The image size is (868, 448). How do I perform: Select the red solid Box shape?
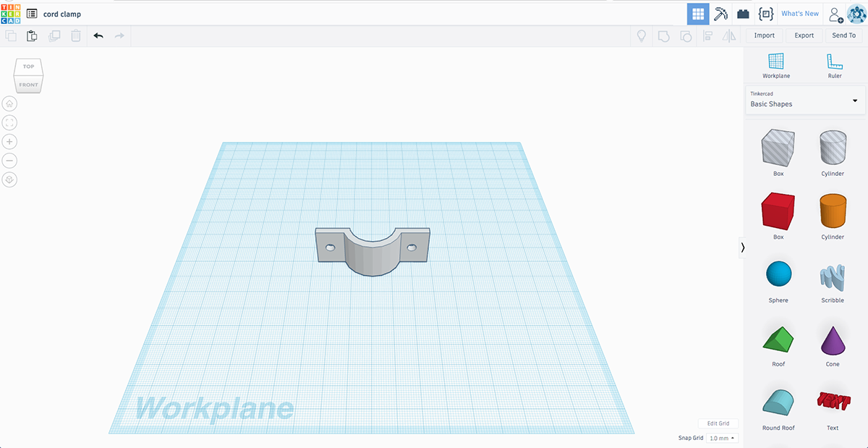[x=778, y=213]
